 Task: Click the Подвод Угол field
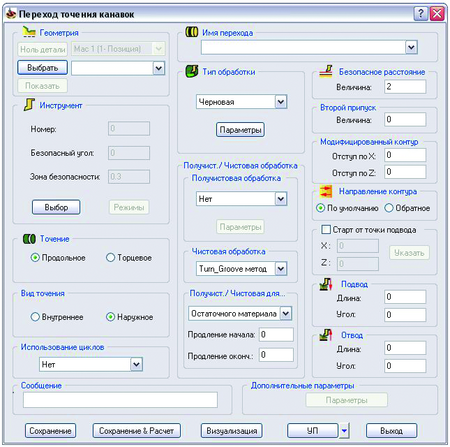(405, 315)
